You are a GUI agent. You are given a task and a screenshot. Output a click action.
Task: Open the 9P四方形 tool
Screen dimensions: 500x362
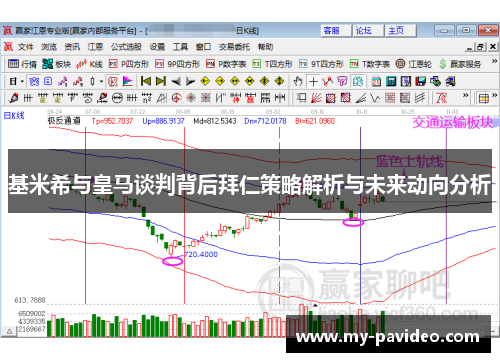pyautogui.click(x=178, y=64)
